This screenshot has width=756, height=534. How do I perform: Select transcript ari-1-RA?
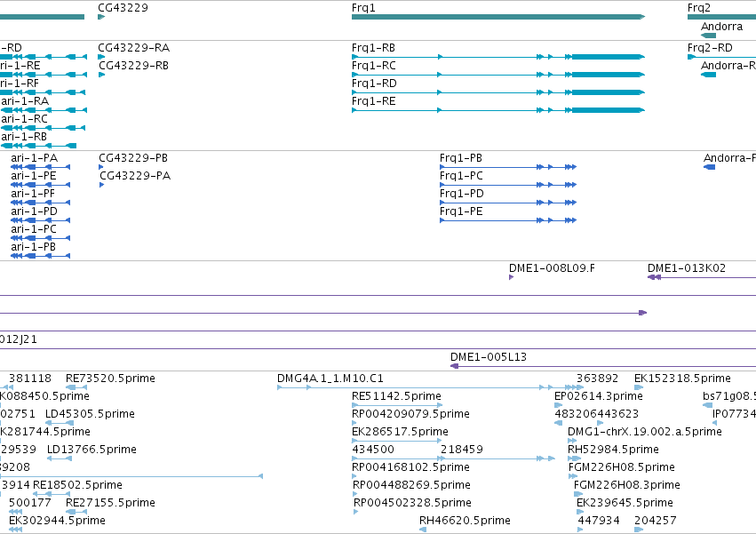pyautogui.click(x=25, y=101)
